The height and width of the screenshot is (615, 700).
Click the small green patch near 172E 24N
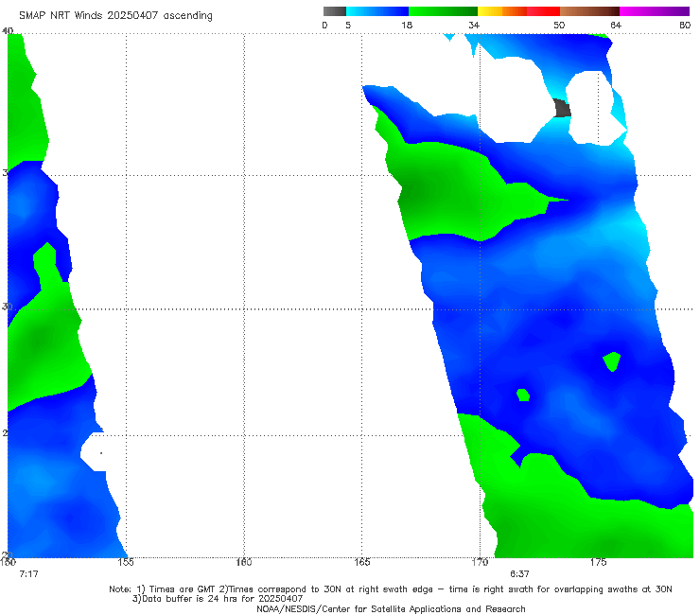coord(523,395)
